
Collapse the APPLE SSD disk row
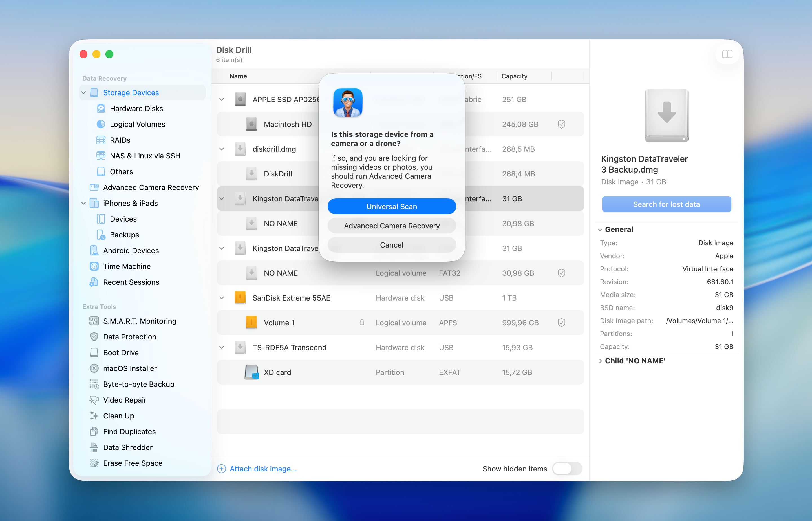pos(222,100)
